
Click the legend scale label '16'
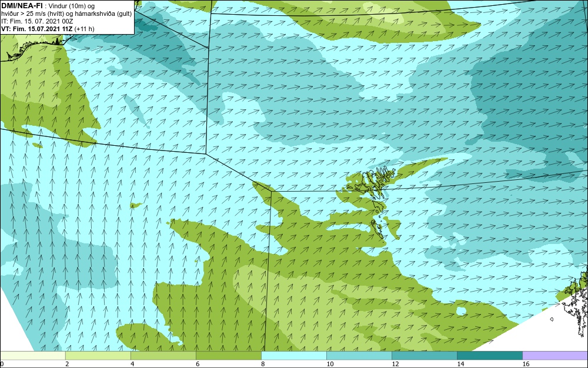coord(526,364)
